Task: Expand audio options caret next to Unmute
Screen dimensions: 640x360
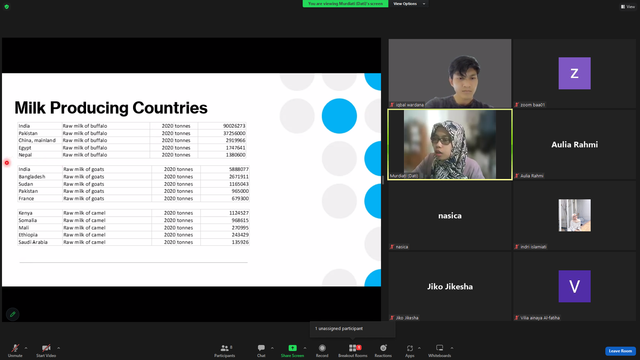Action: [x=26, y=348]
